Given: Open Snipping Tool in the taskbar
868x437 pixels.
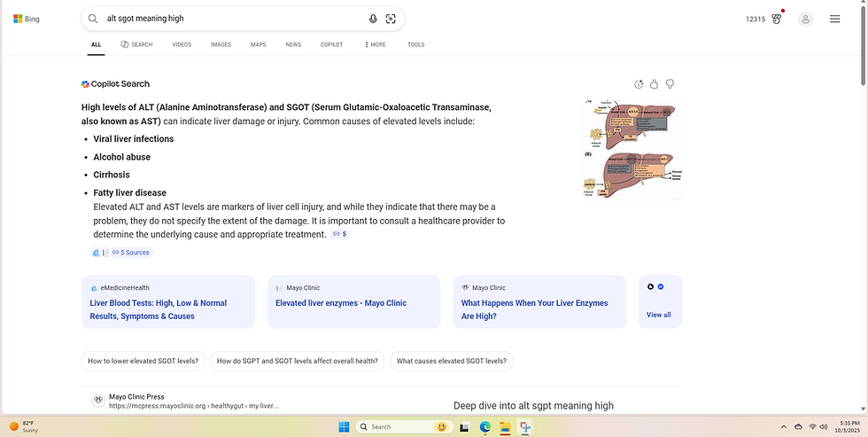Looking at the screenshot, I should click(524, 426).
